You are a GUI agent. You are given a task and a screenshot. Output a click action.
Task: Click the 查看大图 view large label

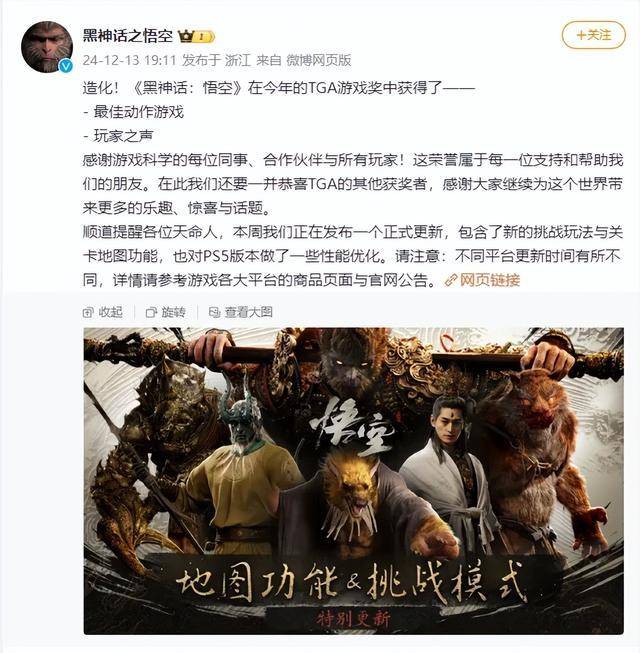pos(249,312)
